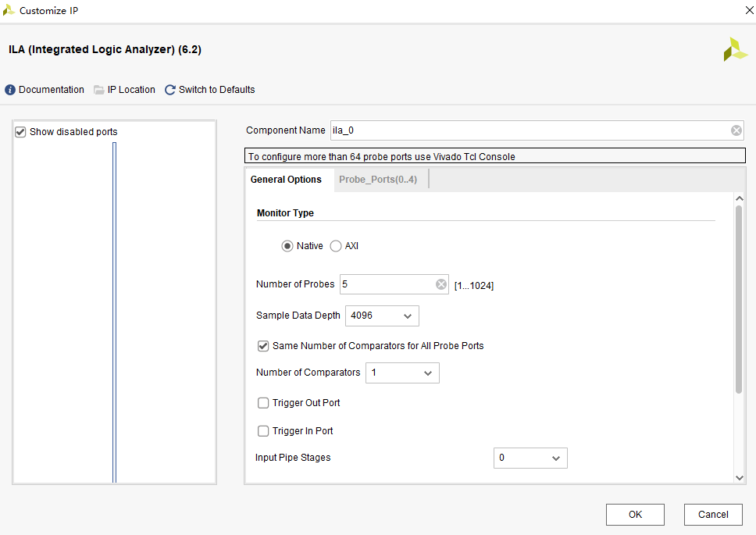Screen dimensions: 756x535
Task: Click the ILA block symbol in preview pane
Action: [114, 312]
